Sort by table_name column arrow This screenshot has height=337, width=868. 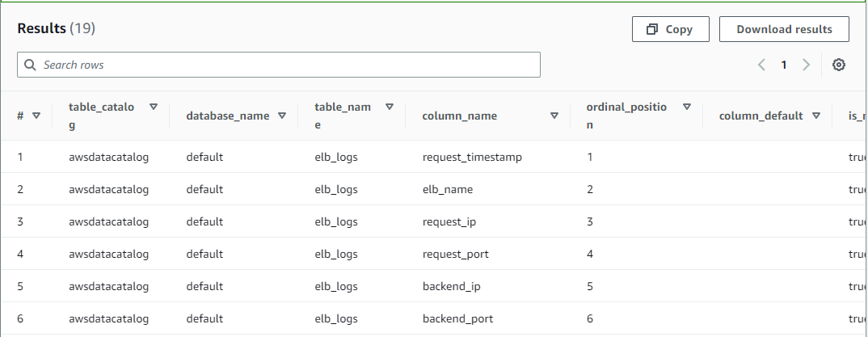pyautogui.click(x=390, y=107)
